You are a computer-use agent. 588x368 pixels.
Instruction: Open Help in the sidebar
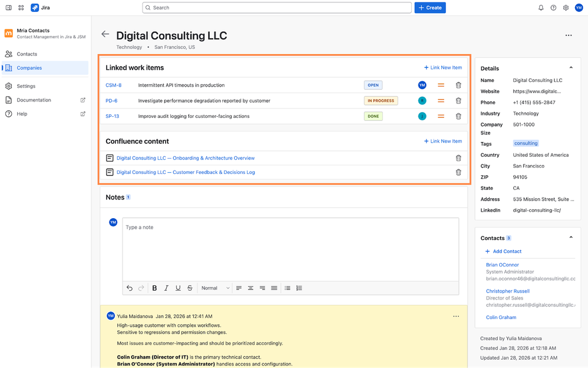point(45,114)
